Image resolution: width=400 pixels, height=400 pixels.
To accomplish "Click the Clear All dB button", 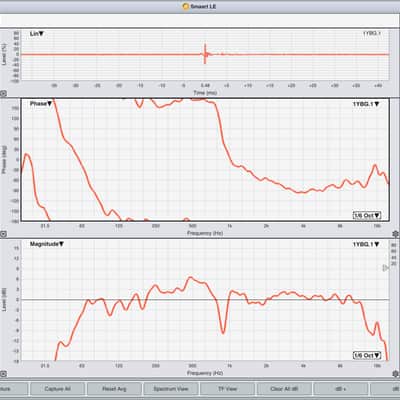I will (x=284, y=389).
